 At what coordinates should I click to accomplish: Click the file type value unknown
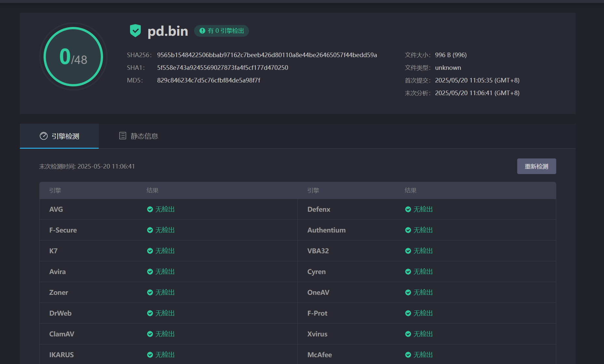[448, 68]
